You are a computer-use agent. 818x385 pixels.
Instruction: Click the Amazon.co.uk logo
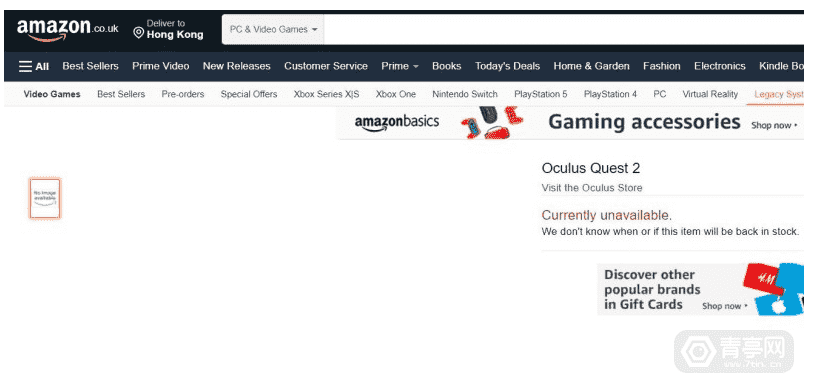pos(67,30)
